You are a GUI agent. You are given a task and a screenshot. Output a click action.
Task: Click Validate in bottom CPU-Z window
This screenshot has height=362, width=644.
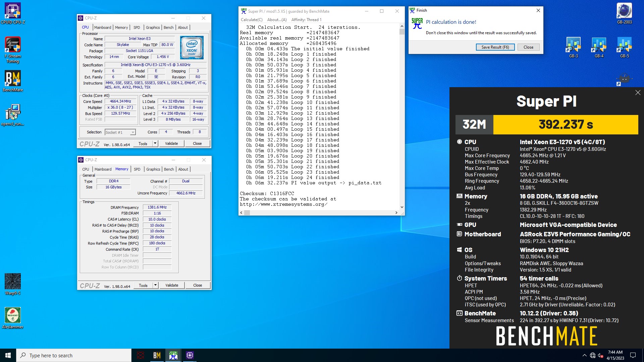(x=172, y=285)
